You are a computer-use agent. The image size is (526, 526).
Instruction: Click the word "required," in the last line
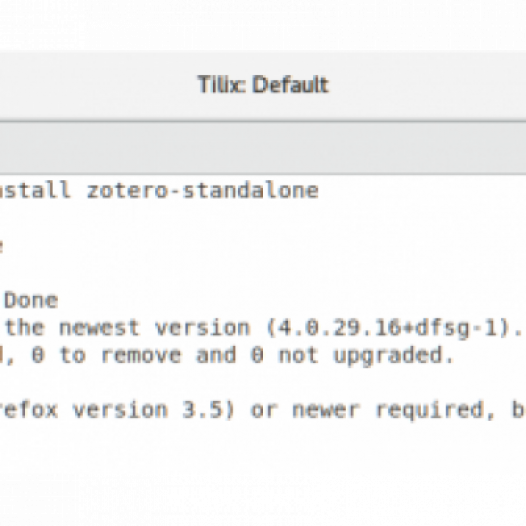click(435, 411)
